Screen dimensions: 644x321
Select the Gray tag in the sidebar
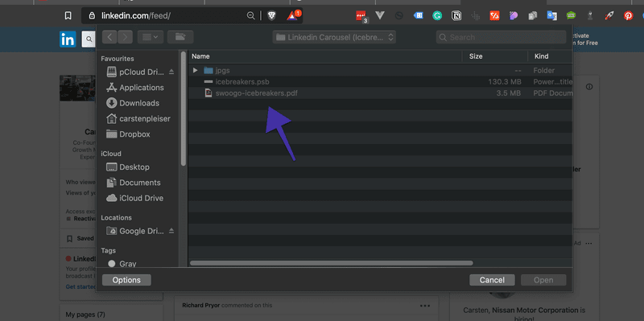coord(123,264)
